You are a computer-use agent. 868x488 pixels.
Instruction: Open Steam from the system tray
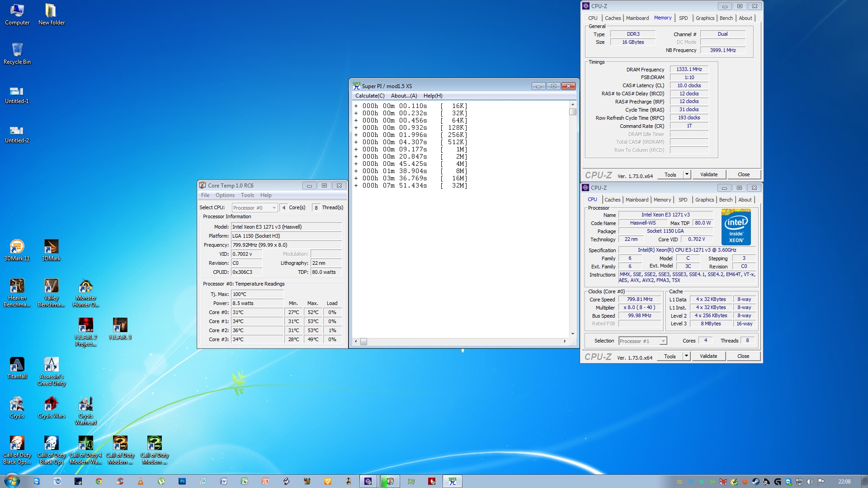(x=755, y=482)
